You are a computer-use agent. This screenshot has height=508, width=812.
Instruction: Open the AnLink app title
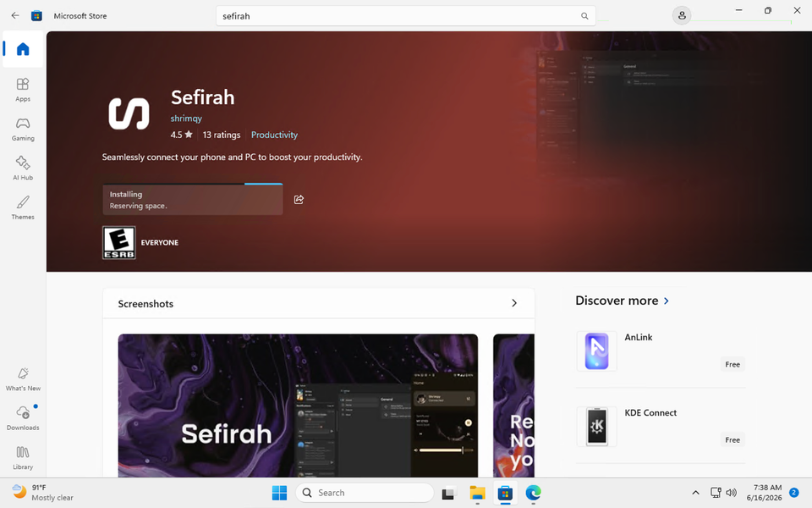click(x=638, y=338)
